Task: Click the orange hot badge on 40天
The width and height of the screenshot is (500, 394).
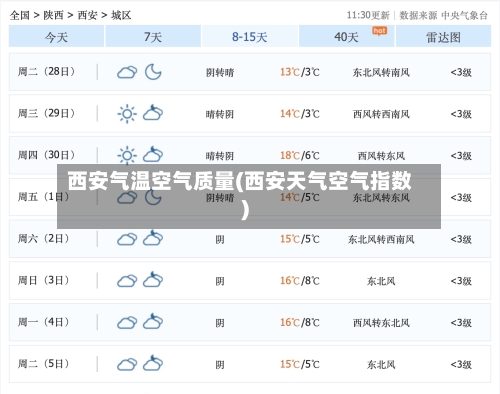Action: tap(379, 31)
